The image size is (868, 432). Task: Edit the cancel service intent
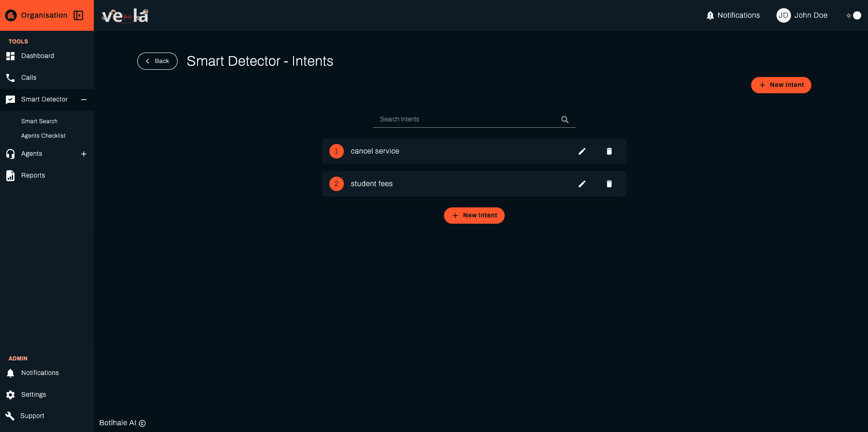click(582, 151)
